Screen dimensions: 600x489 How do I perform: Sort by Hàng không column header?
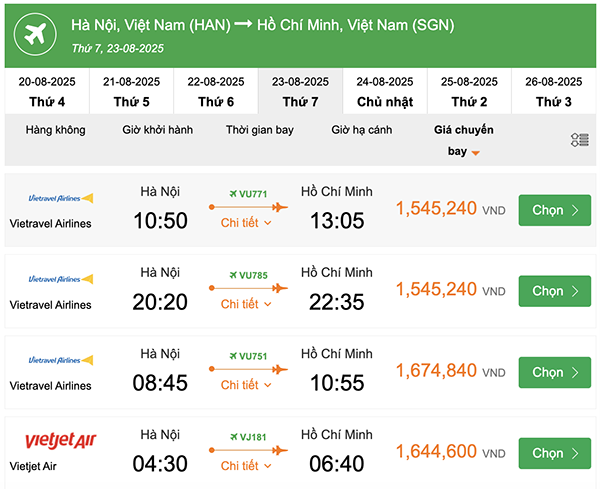(x=55, y=130)
